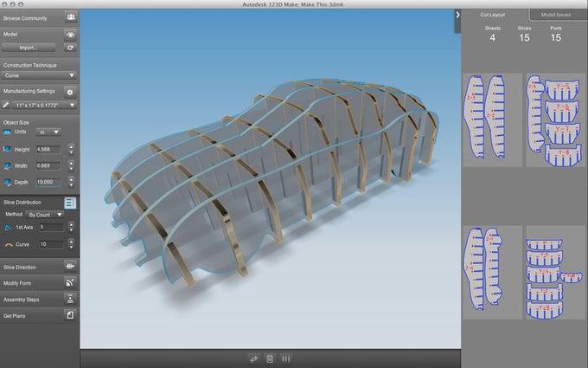Open the Construction Technique Curve dropdown

pos(39,75)
